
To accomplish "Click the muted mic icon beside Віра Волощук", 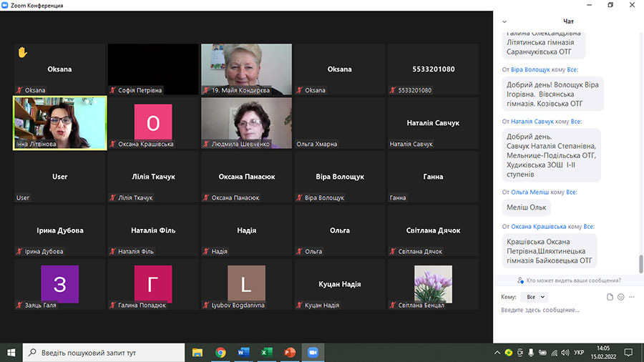I will point(299,197).
